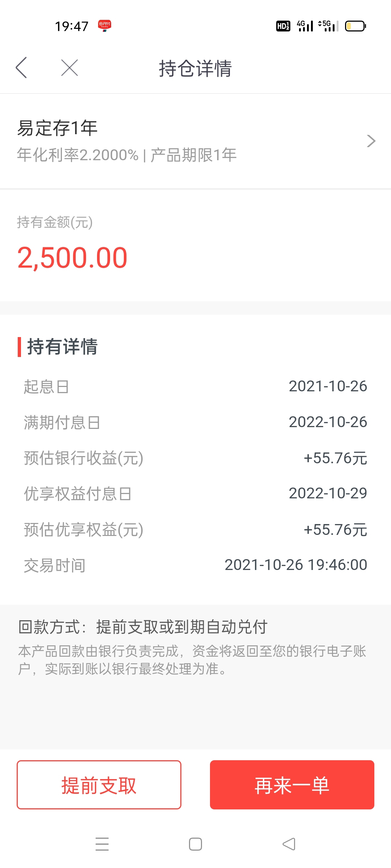Close the page with the X icon
Image resolution: width=391 pixels, height=868 pixels.
pos(70,68)
